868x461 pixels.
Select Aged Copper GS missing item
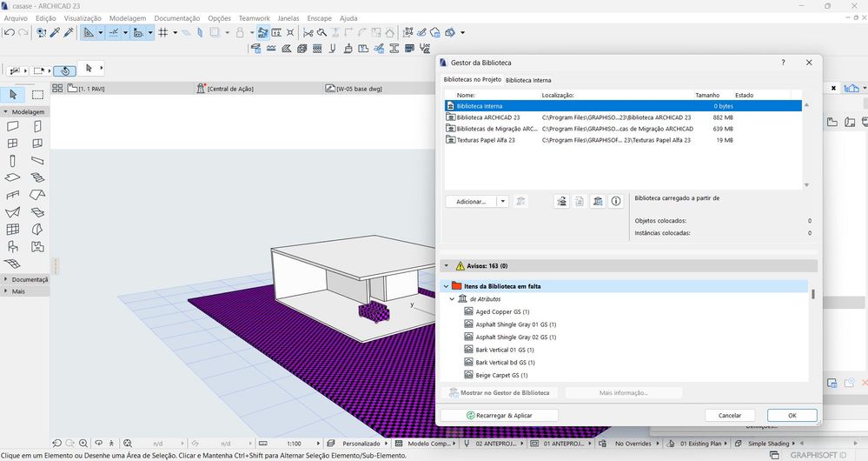(x=502, y=311)
